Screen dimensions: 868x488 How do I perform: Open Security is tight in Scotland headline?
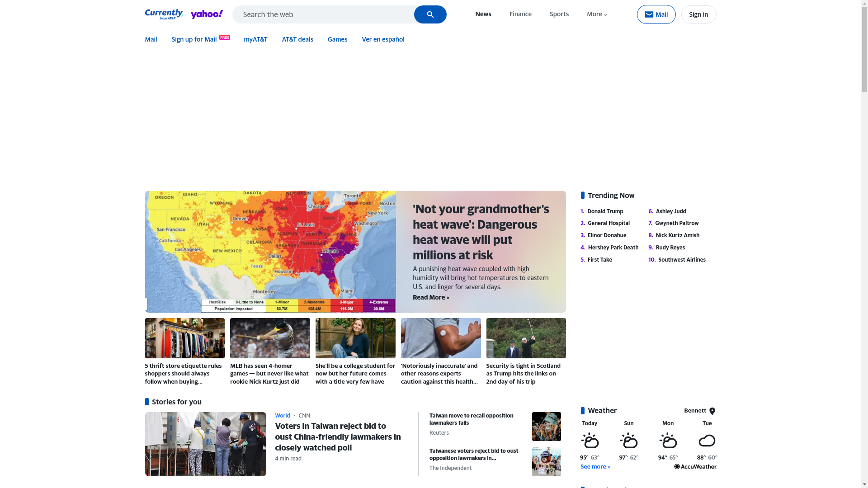tap(524, 374)
